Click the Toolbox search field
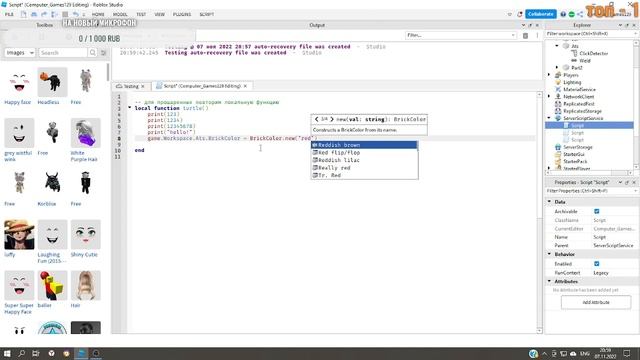 click(x=63, y=53)
